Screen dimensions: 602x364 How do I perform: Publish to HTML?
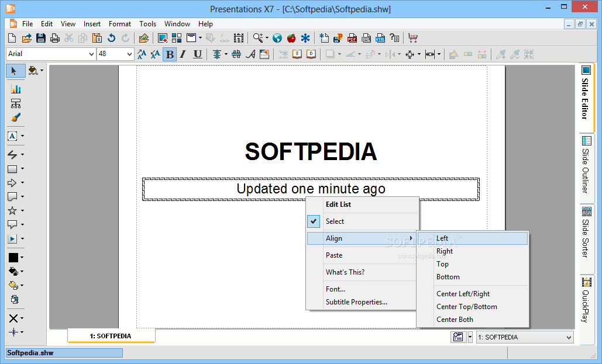coord(380,38)
